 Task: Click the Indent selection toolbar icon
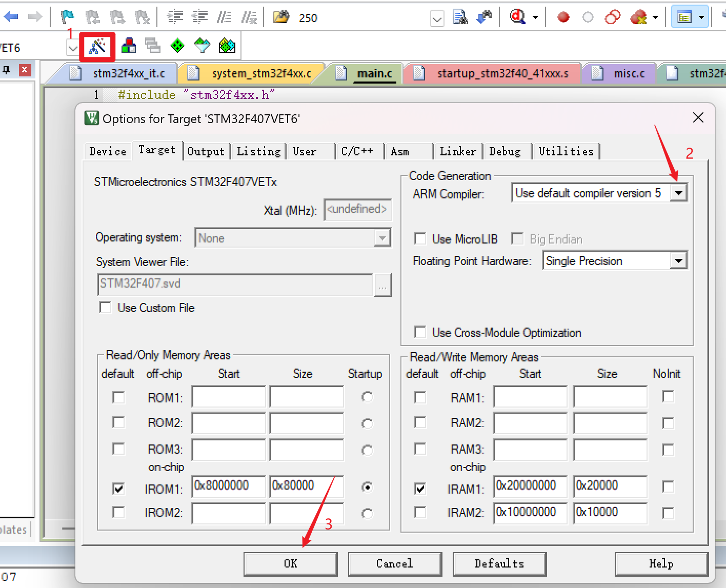[175, 17]
